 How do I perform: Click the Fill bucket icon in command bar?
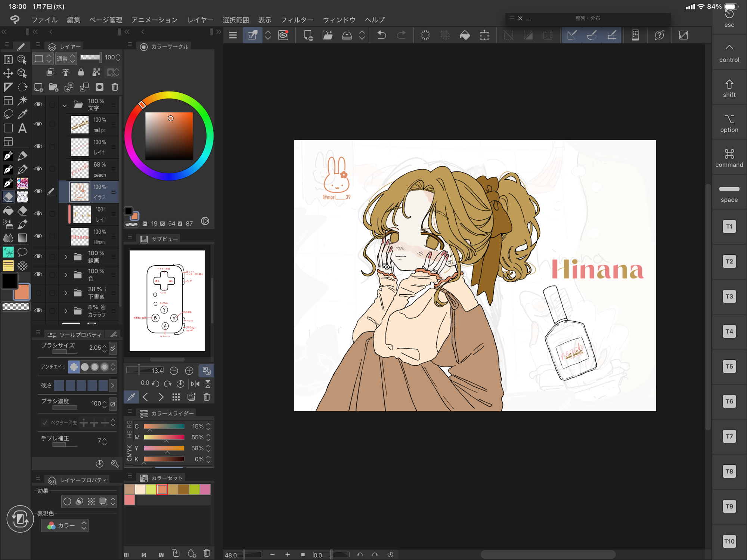(465, 35)
